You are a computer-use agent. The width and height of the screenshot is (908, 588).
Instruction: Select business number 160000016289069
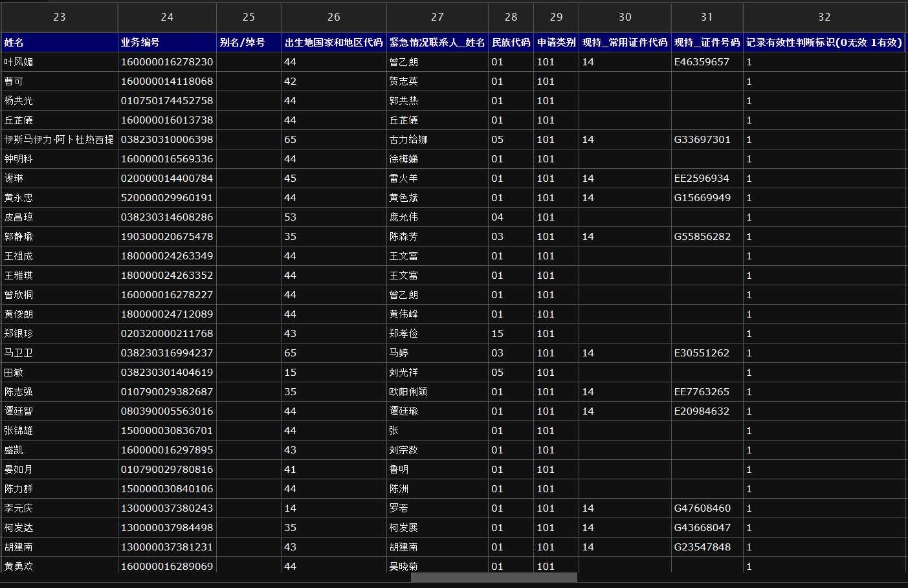[x=167, y=566]
